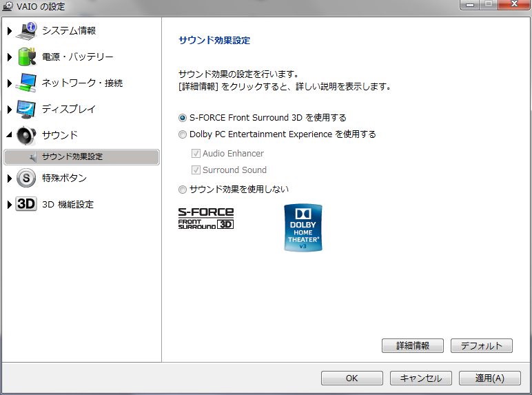Select Dolby PC Entertainment Experience option
532x395 pixels.
pos(183,134)
